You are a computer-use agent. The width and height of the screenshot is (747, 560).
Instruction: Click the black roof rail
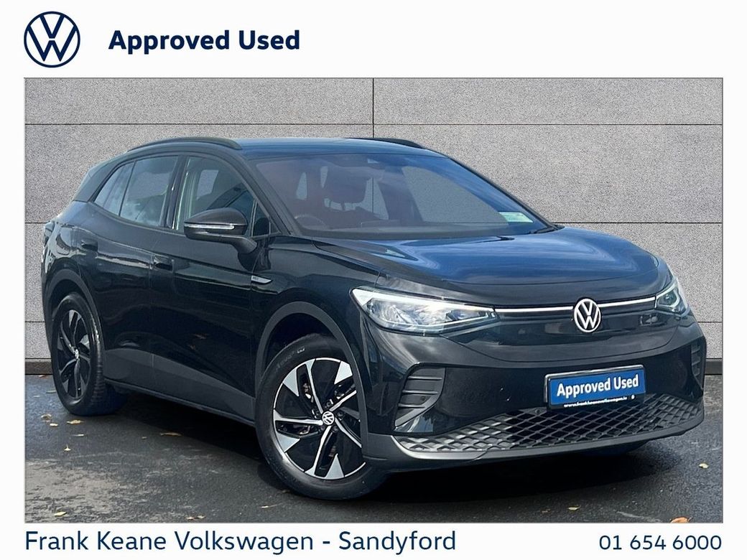coord(186,143)
